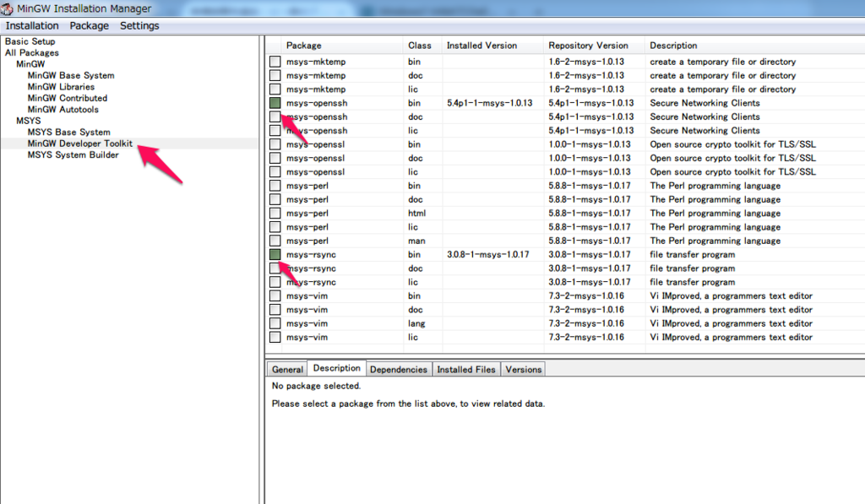
Task: Open the Installation menu
Action: 32,26
